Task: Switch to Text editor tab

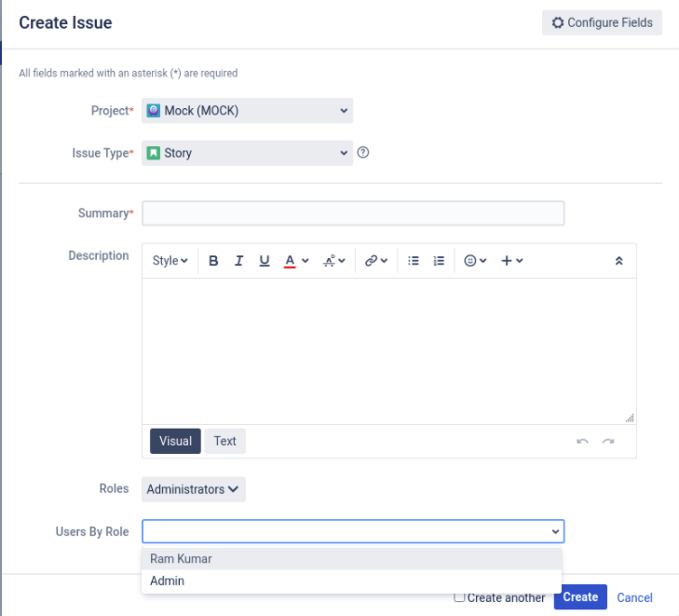Action: [224, 441]
